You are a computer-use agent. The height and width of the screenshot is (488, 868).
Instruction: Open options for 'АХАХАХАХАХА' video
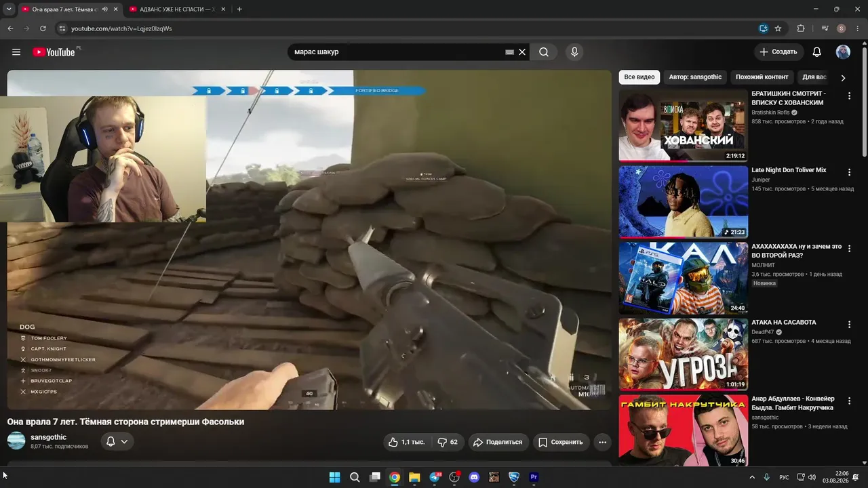[849, 249]
